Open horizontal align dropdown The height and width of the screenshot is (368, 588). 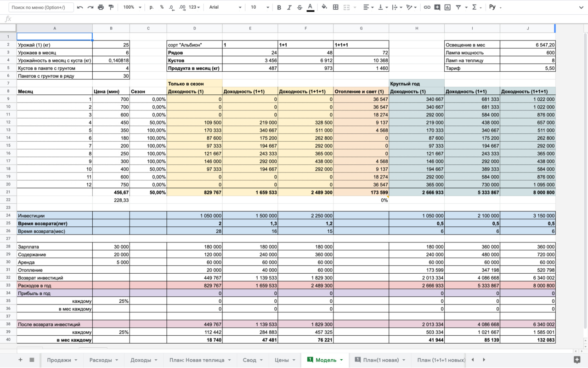pos(368,7)
